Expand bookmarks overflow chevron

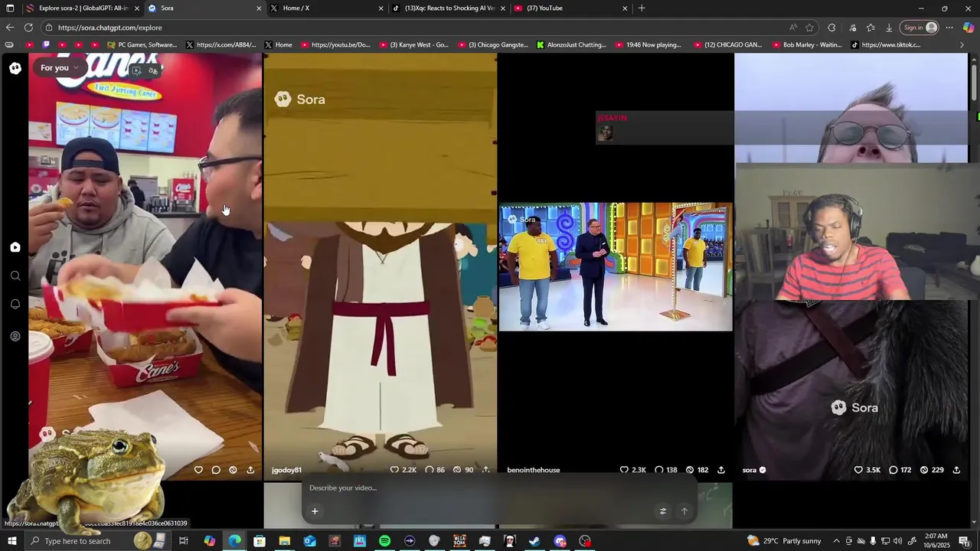962,45
